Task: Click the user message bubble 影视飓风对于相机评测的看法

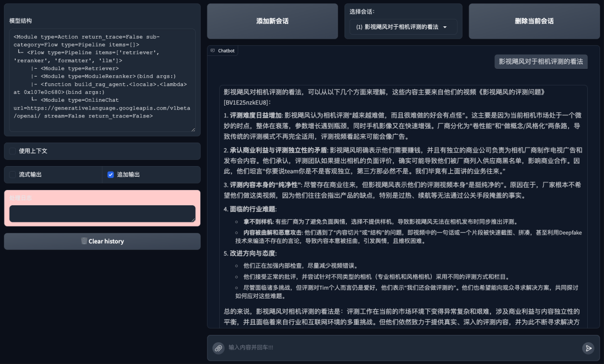Action: [x=541, y=62]
